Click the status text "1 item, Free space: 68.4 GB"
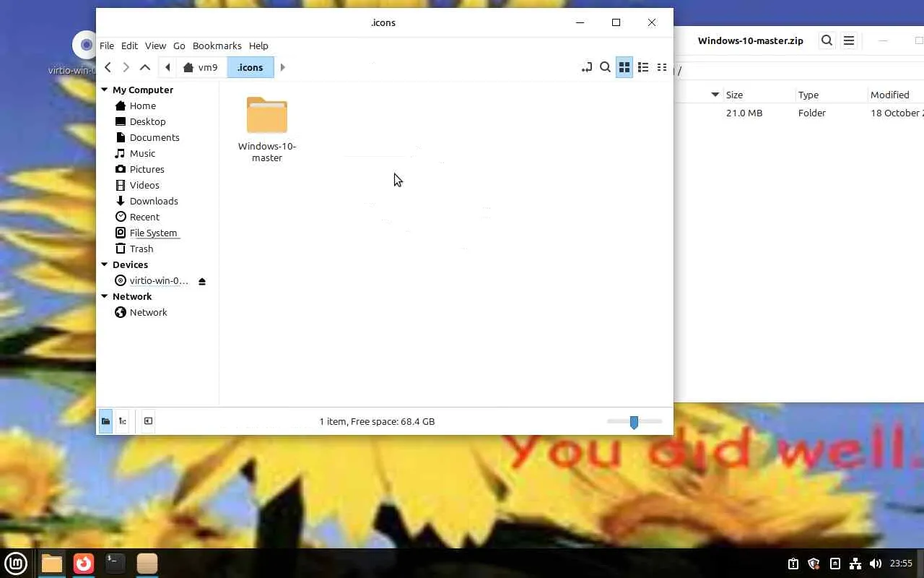924x578 pixels. click(x=377, y=421)
